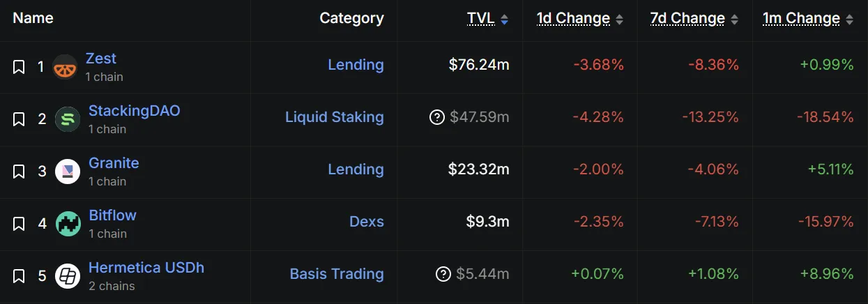The image size is (868, 304).
Task: Click the Zest orange logo icon
Action: point(65,67)
